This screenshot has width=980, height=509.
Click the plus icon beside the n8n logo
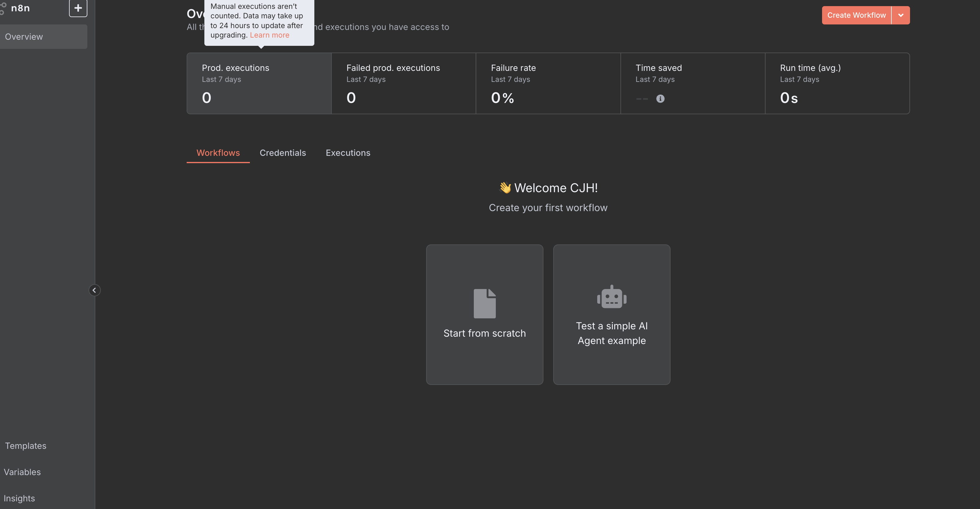pyautogui.click(x=78, y=8)
